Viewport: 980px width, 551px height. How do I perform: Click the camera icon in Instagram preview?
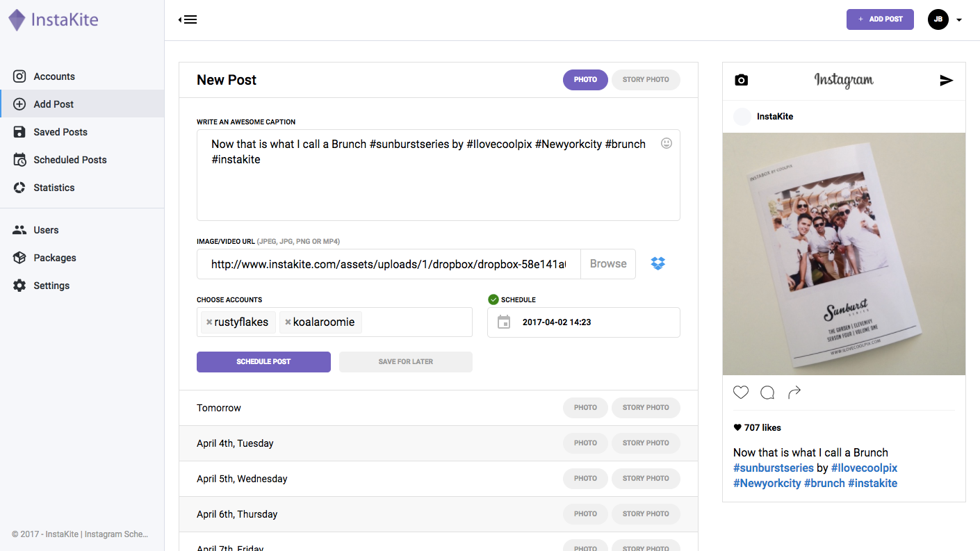pyautogui.click(x=742, y=80)
